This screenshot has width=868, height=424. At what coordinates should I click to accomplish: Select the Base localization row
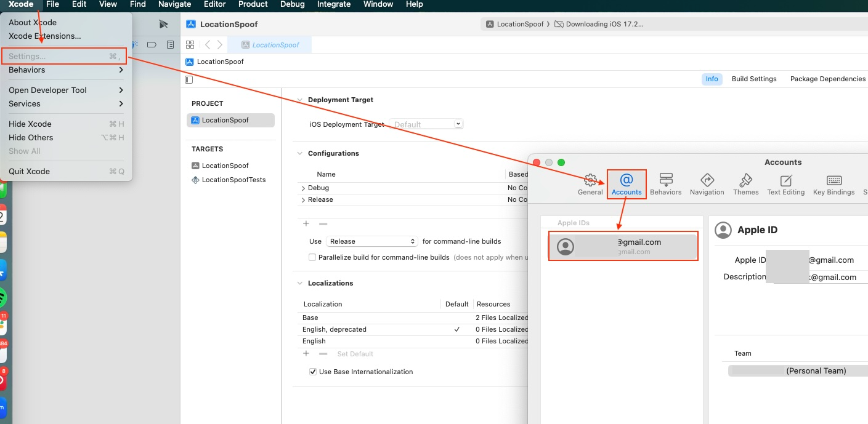tap(414, 318)
